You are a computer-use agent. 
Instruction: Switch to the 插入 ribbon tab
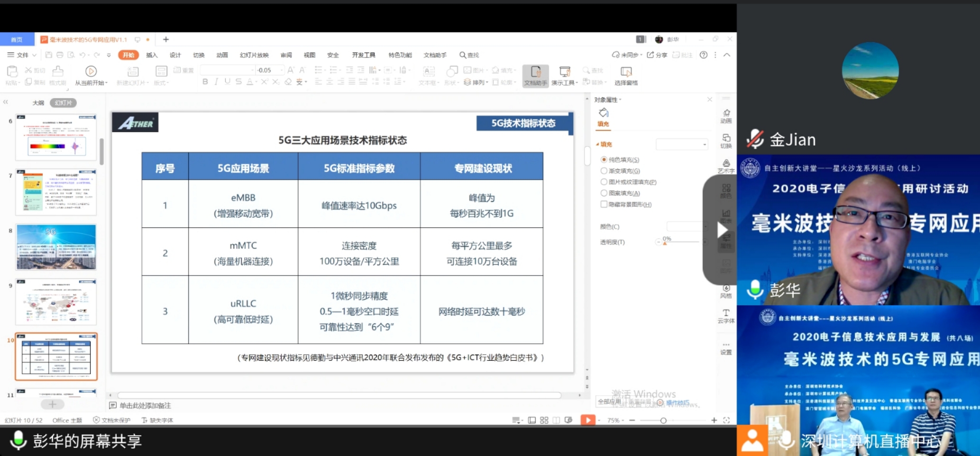[151, 55]
